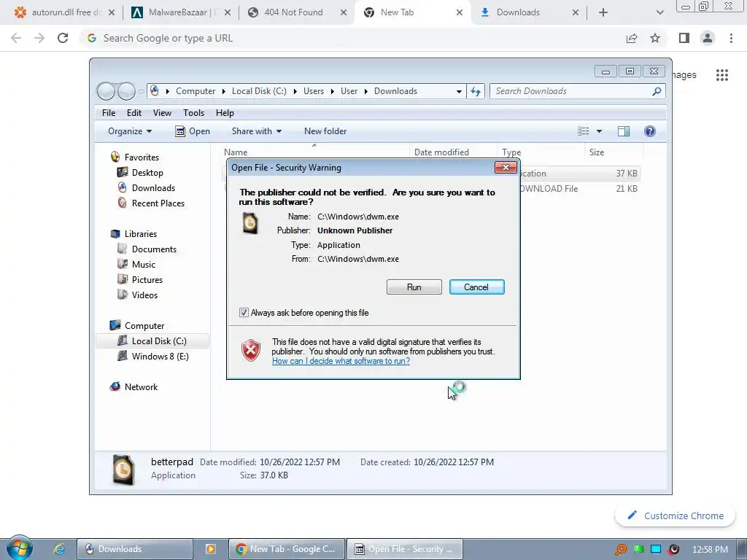Image resolution: width=747 pixels, height=560 pixels.
Task: Click the search magnifier icon in Explorer
Action: tap(657, 91)
